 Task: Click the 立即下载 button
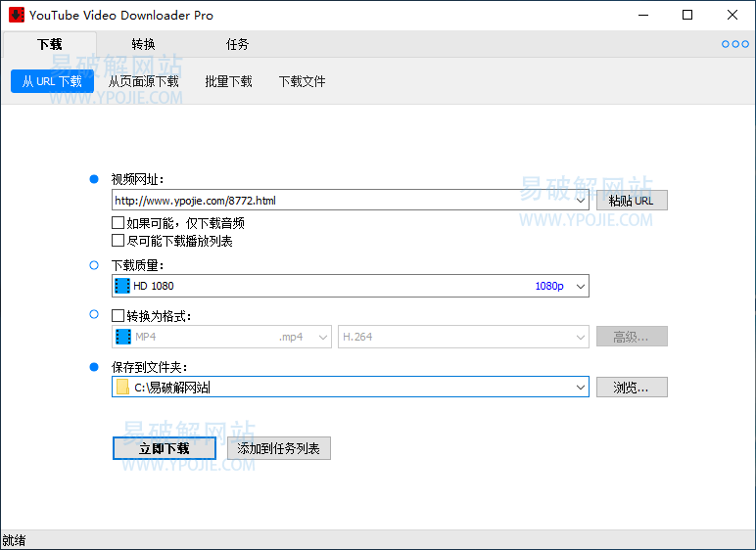pos(164,448)
